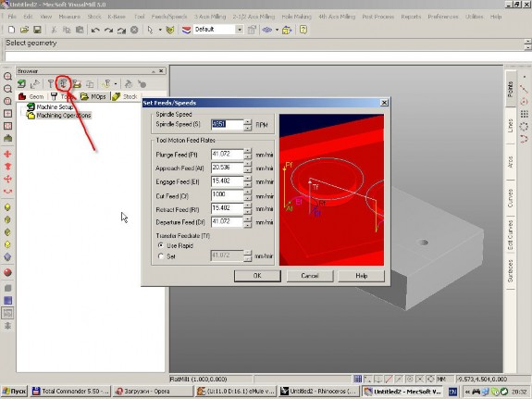Click the red sphere shading icon

(7, 272)
